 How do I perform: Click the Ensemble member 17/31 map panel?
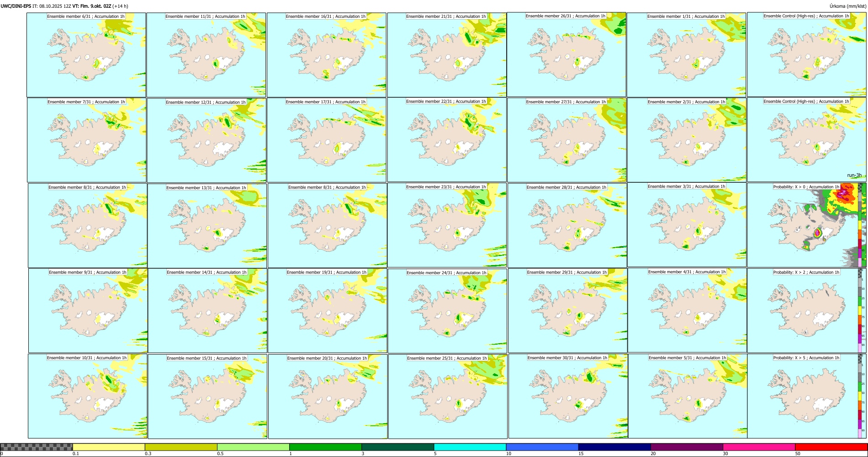coord(327,140)
